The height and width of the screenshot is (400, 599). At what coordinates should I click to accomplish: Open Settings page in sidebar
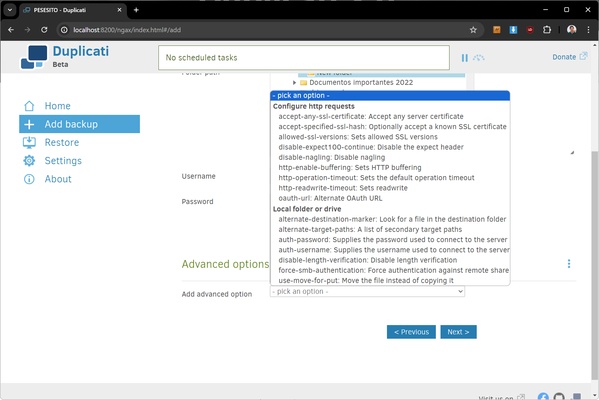pyautogui.click(x=63, y=161)
